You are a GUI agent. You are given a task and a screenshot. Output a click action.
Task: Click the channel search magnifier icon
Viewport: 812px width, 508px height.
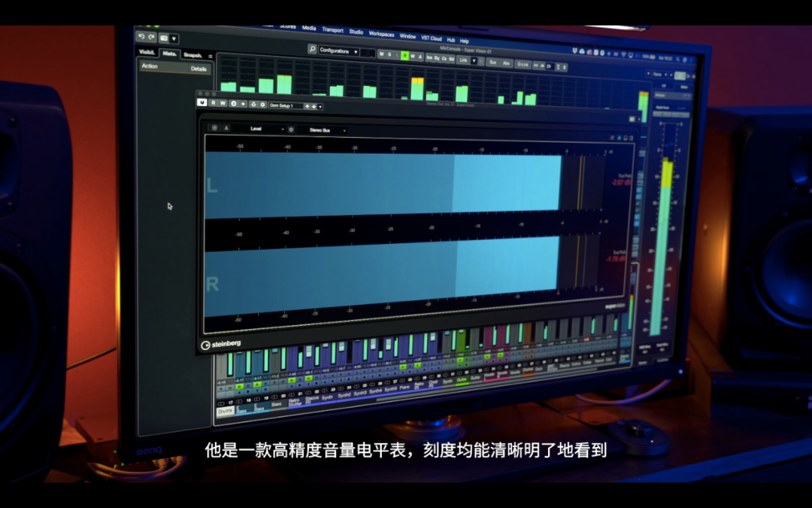(x=312, y=49)
